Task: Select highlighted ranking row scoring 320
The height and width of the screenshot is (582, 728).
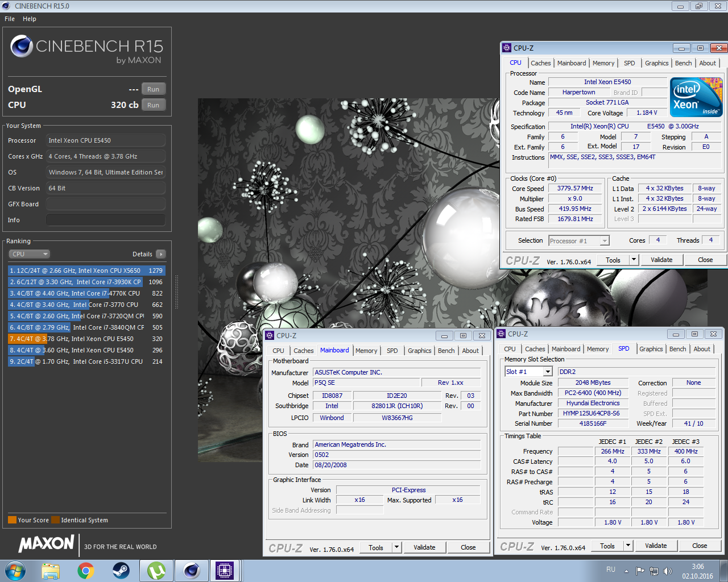Action: [x=86, y=339]
